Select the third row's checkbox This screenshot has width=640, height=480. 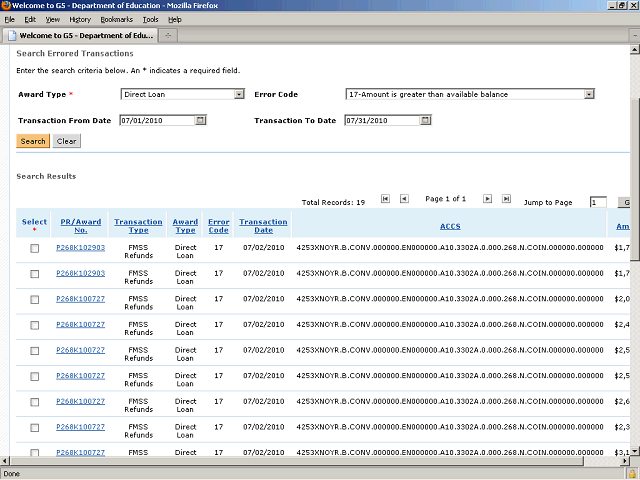click(34, 299)
